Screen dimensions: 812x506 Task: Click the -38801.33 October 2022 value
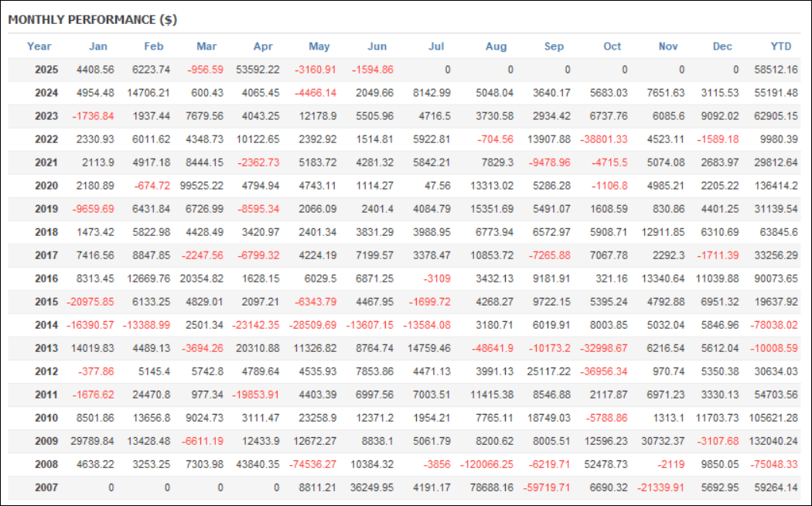(603, 139)
